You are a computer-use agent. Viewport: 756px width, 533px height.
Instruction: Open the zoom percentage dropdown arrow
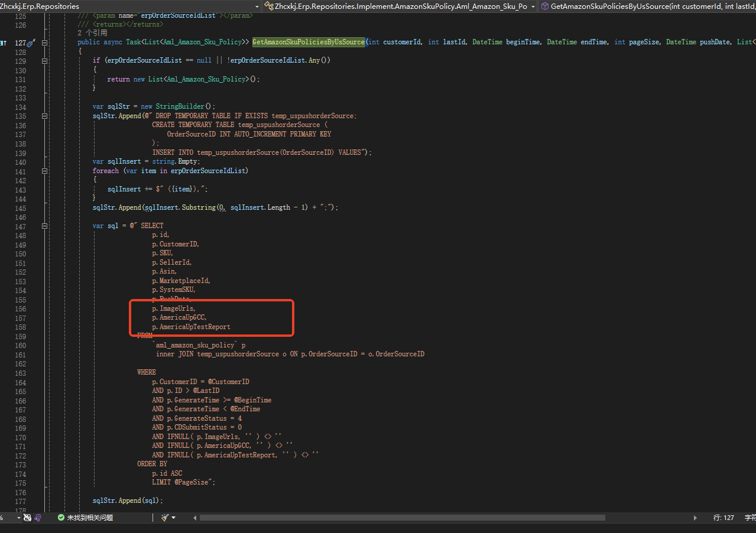coord(19,518)
